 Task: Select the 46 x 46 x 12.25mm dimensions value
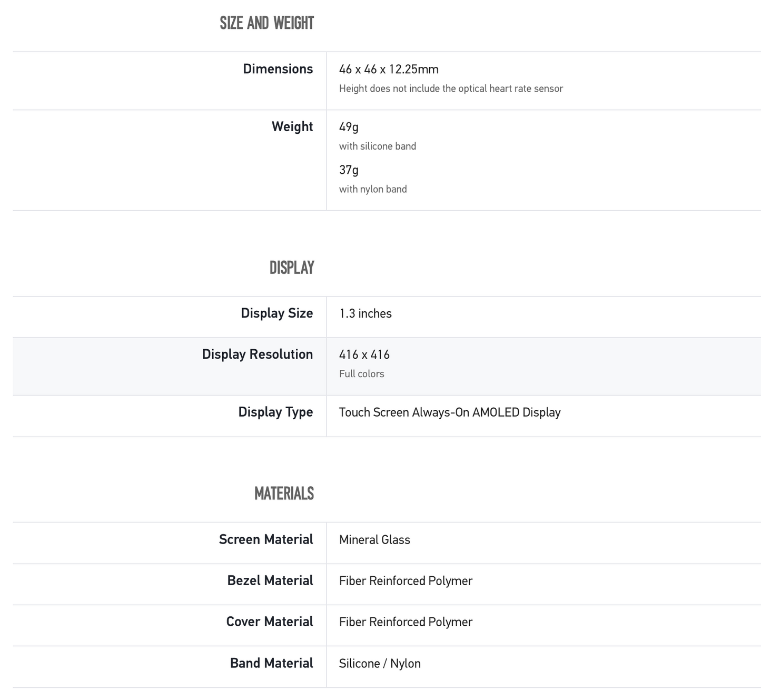click(389, 70)
